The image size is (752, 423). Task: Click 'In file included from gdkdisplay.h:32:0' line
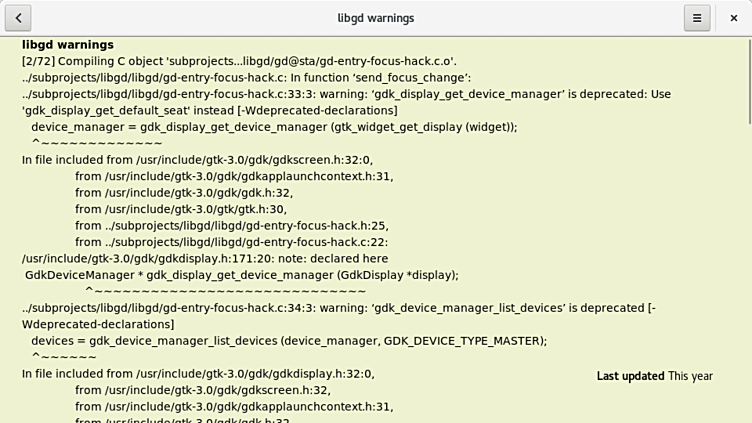click(x=197, y=374)
